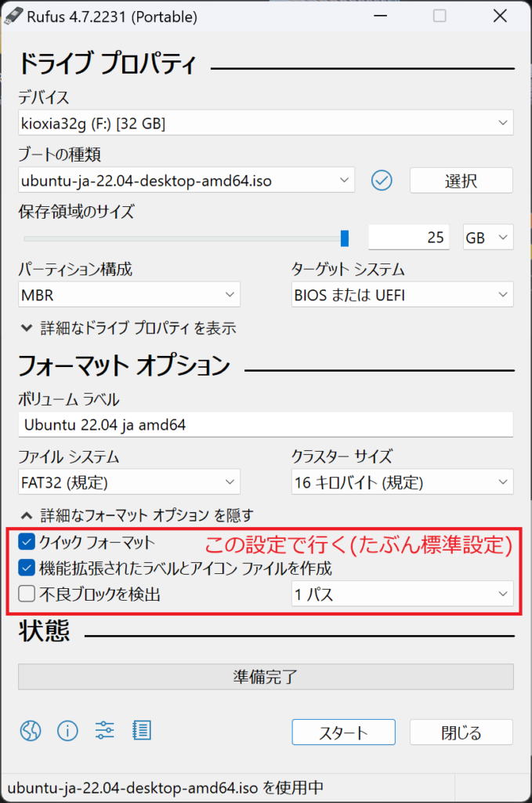532x803 pixels.
Task: Click the 閉じる button
Action: tap(461, 733)
